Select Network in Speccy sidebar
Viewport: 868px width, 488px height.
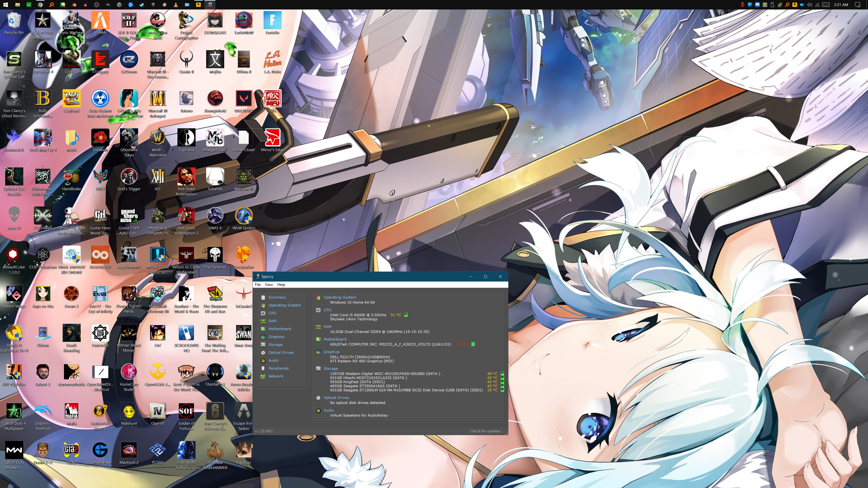(x=276, y=376)
